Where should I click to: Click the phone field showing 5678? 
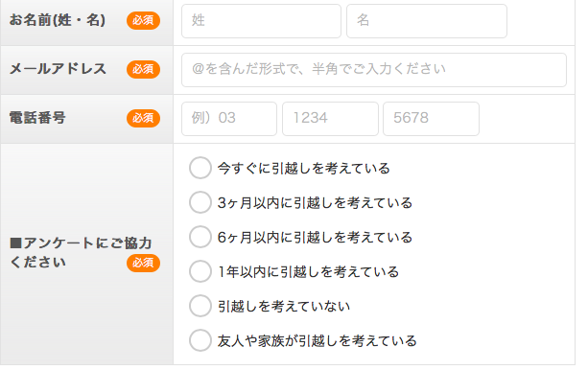[x=431, y=119]
